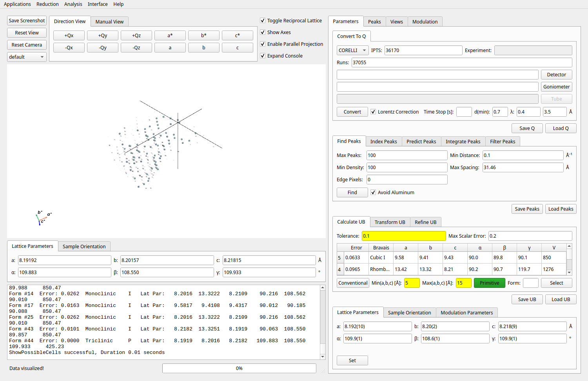Image resolution: width=588 pixels, height=381 pixels.
Task: Click the Convert button
Action: click(352, 112)
